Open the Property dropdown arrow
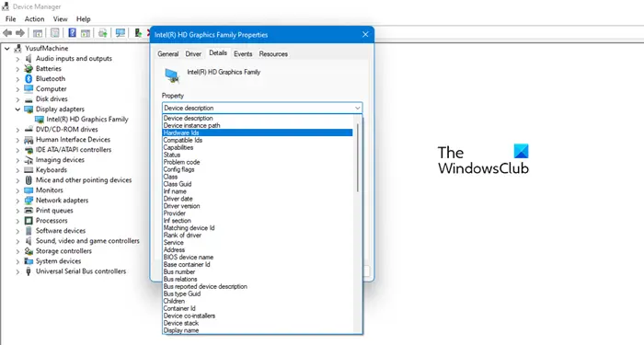Viewport: 644px width, 345px height. (x=357, y=108)
